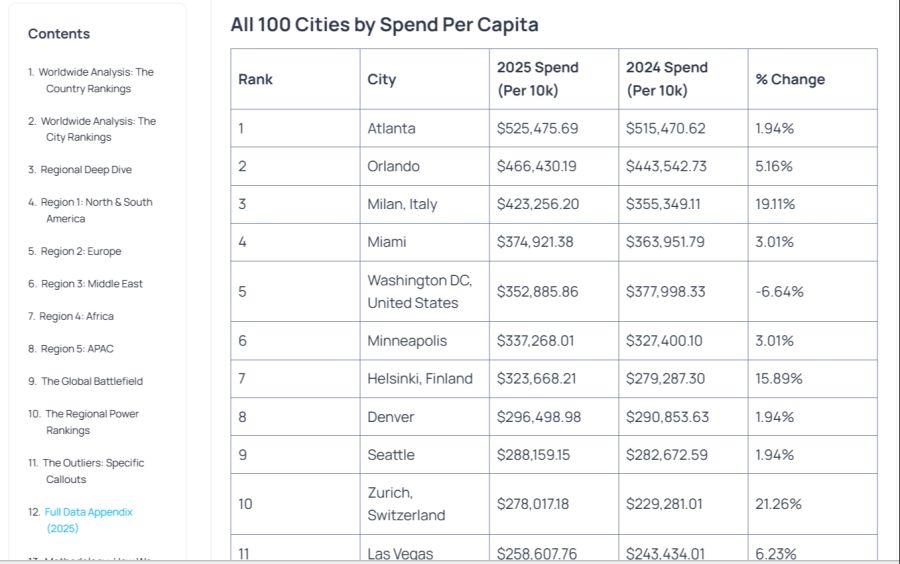Select the Region 3: Middle East link

click(91, 284)
